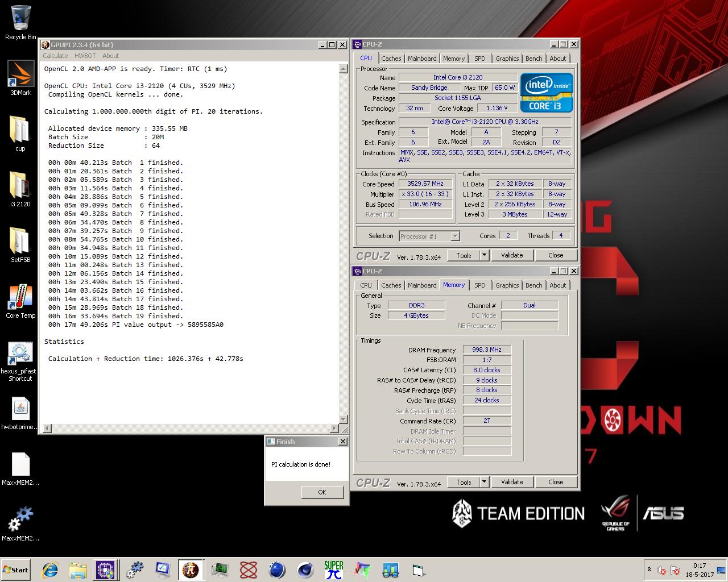The width and height of the screenshot is (728, 582).
Task: Open the Start menu
Action: point(16,569)
